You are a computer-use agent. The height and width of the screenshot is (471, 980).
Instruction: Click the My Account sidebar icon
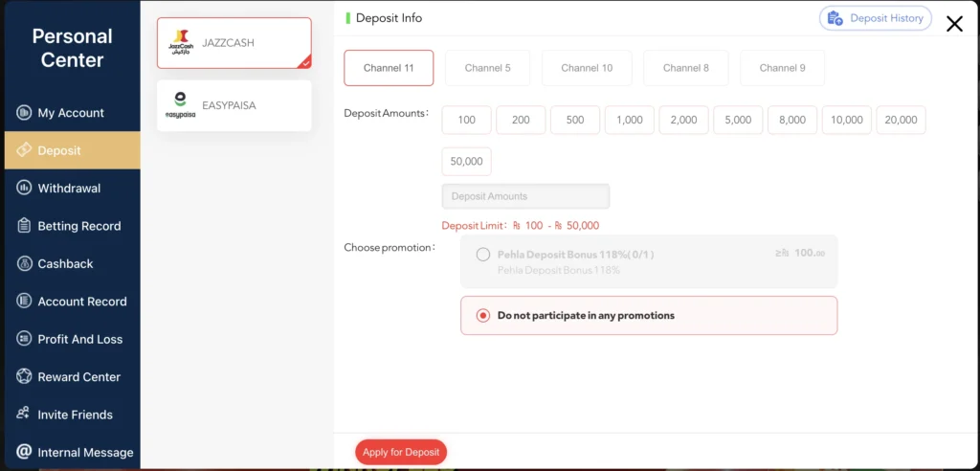[24, 113]
